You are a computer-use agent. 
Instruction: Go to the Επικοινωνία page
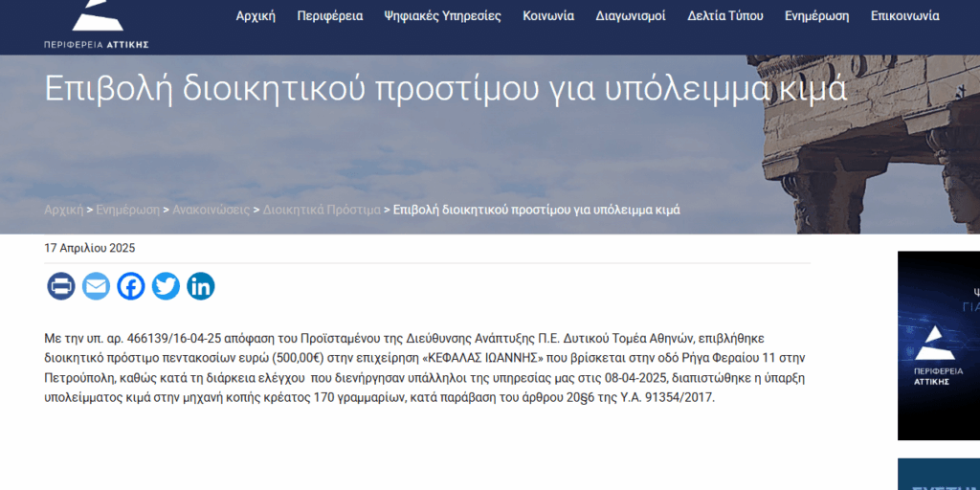point(905,16)
